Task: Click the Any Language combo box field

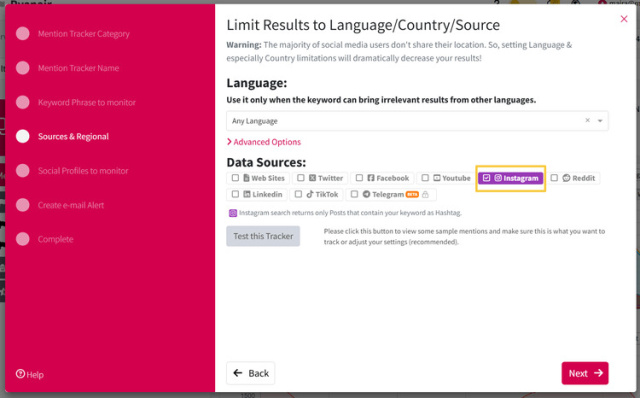Action: click(x=417, y=121)
